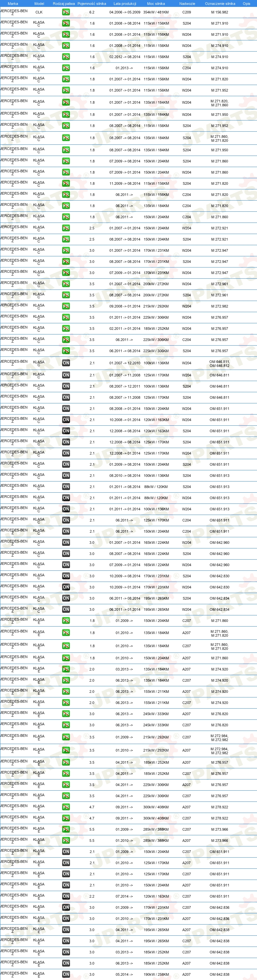Click the Pojemność silnika column header

coord(92,3)
